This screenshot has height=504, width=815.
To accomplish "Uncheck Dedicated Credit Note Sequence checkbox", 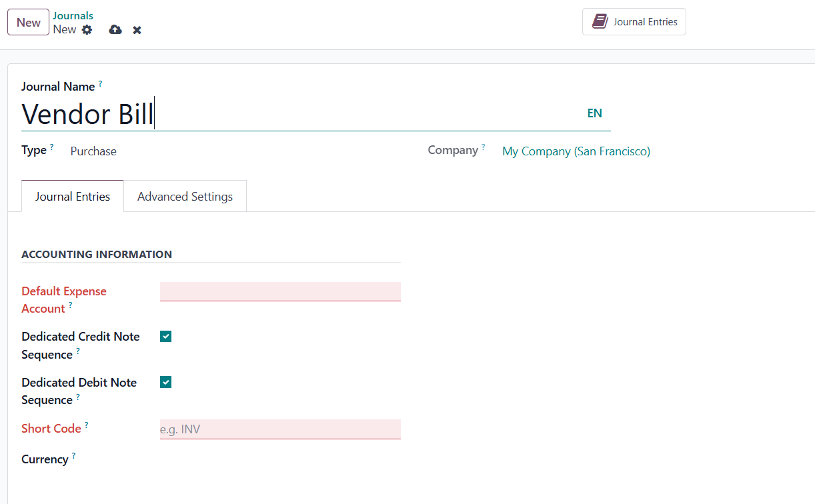I will (166, 337).
